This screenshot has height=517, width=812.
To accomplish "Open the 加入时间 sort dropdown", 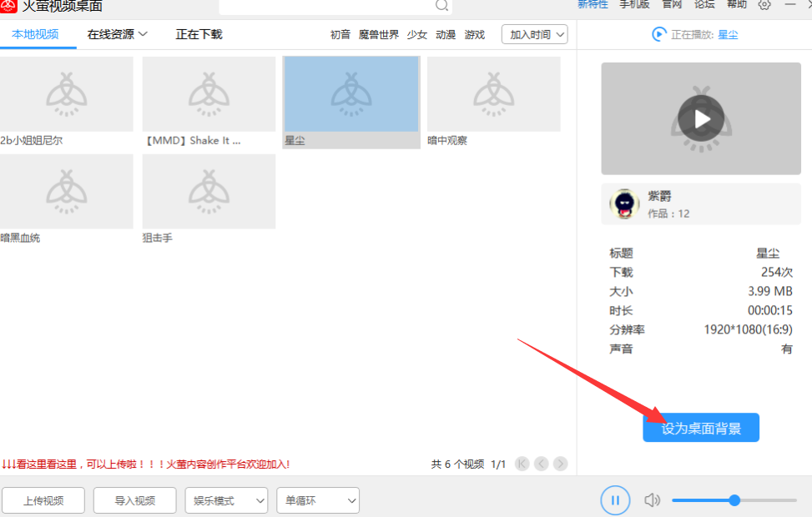I will (x=534, y=35).
